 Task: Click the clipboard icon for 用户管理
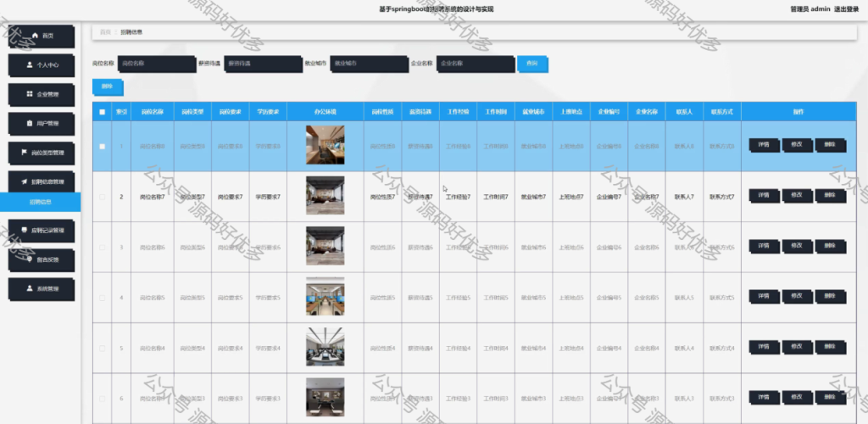30,124
